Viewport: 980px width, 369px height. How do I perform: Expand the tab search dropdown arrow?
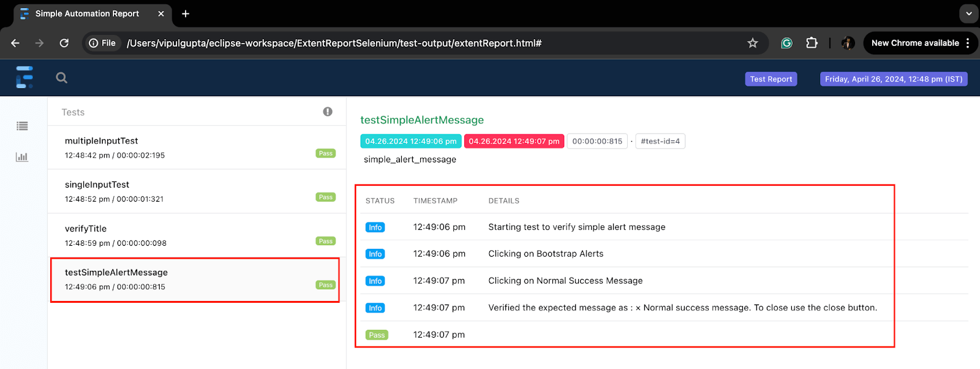(969, 13)
